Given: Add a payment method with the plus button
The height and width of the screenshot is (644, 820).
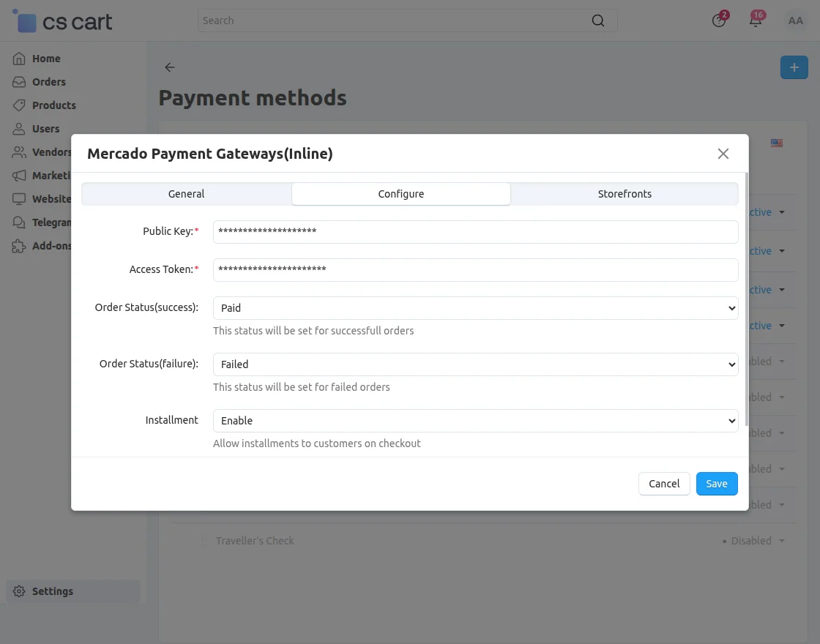Looking at the screenshot, I should click(x=794, y=67).
